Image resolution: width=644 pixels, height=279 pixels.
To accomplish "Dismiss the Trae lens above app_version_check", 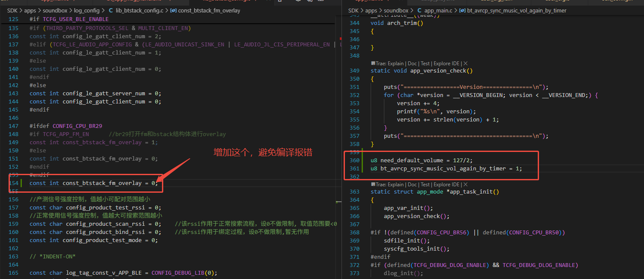I will [466, 64].
